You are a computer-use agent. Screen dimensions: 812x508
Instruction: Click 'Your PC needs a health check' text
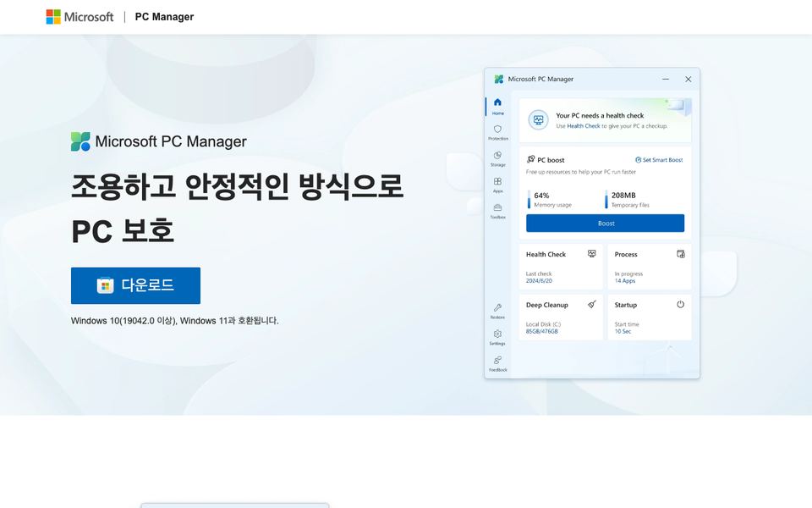[600, 116]
